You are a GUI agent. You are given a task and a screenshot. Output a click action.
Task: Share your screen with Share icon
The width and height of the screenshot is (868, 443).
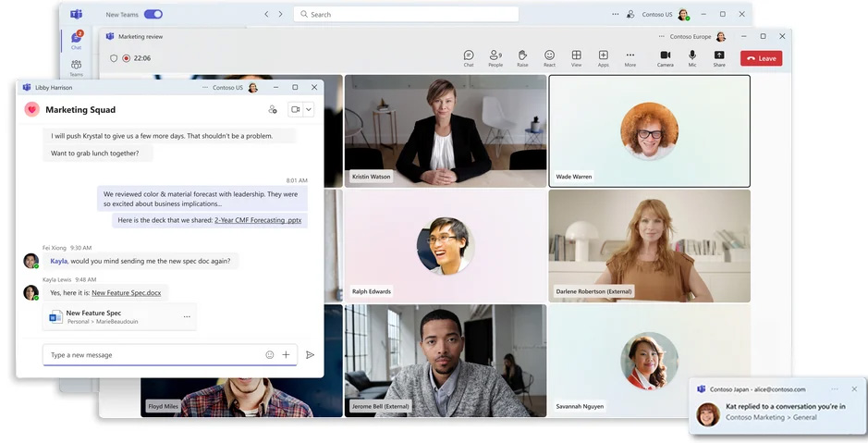(719, 57)
